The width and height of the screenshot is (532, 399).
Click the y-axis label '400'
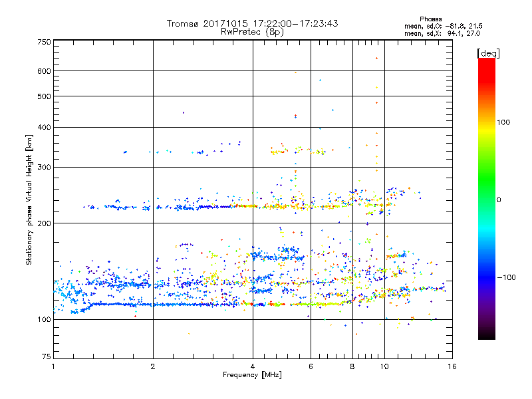(45, 128)
